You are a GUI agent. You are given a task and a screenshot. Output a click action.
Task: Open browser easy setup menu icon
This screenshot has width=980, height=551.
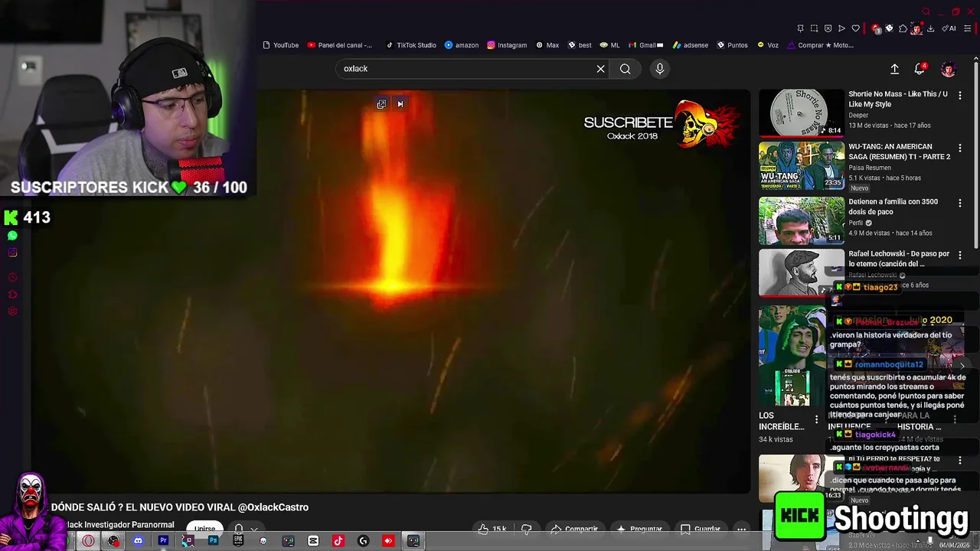[968, 28]
